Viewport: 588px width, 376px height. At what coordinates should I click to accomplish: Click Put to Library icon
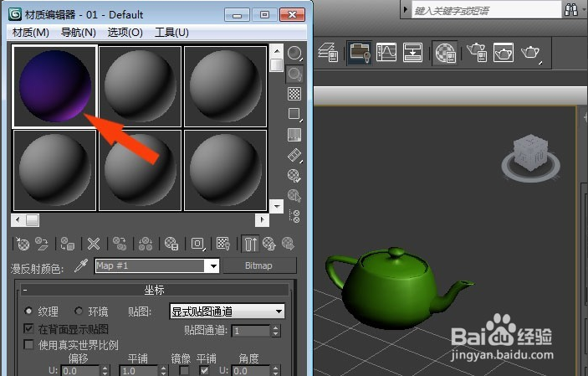point(171,244)
